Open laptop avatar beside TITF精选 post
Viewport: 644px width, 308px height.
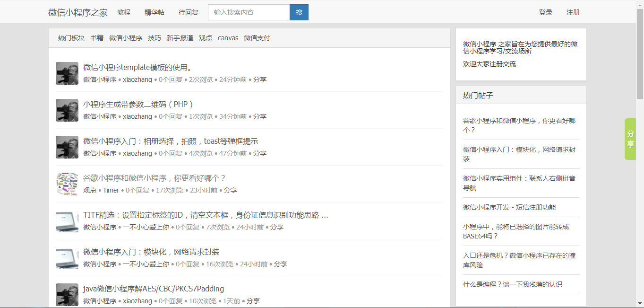67,221
